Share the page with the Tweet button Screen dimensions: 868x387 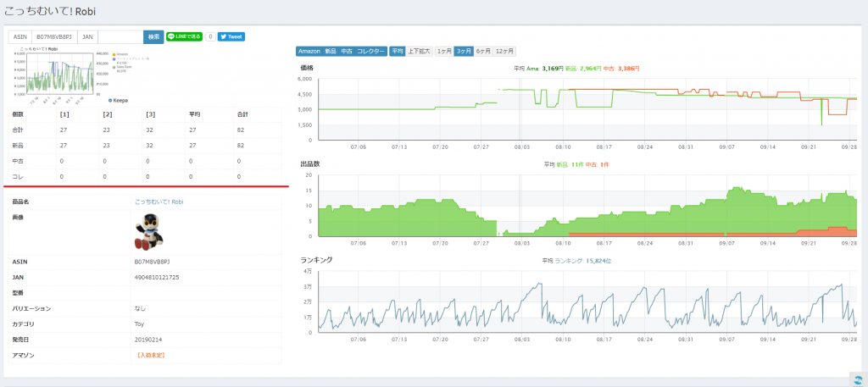pos(231,37)
